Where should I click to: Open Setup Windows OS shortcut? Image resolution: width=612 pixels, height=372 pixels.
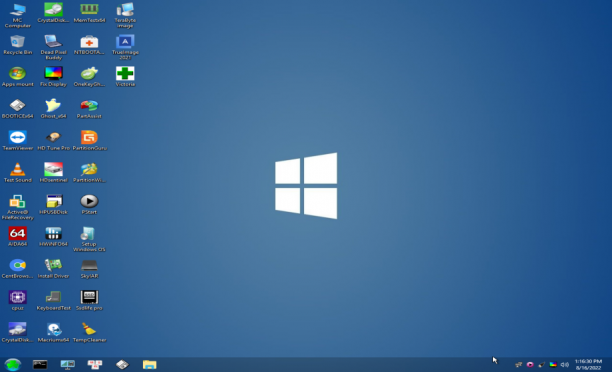(89, 239)
